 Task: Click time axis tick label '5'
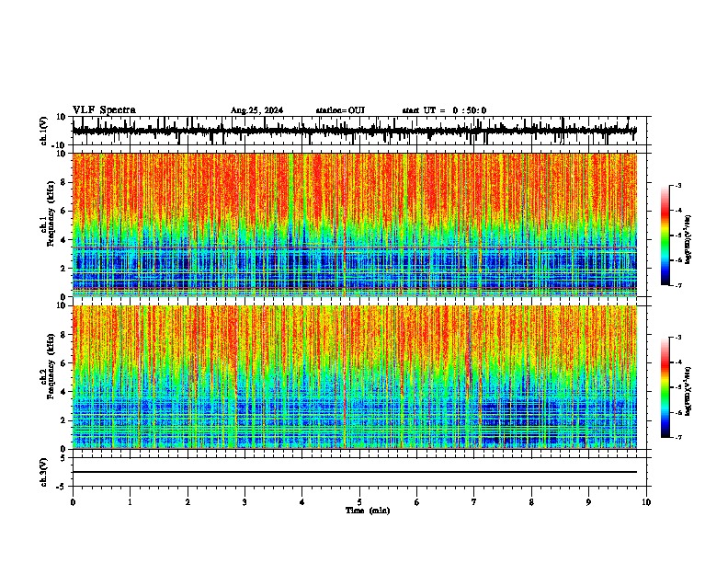359,502
